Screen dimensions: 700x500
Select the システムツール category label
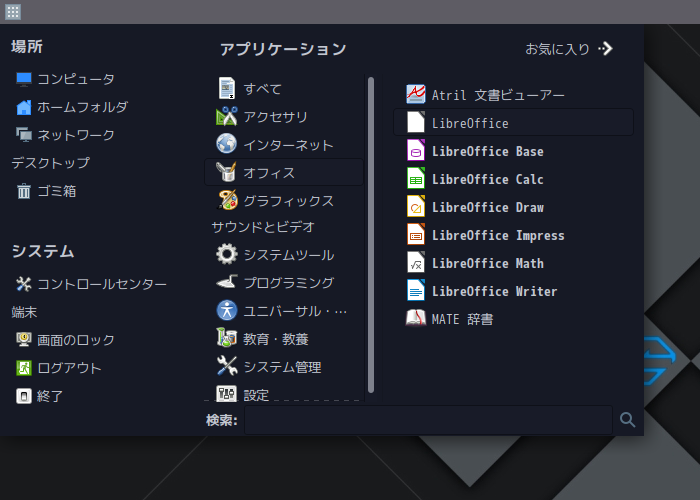pos(289,255)
